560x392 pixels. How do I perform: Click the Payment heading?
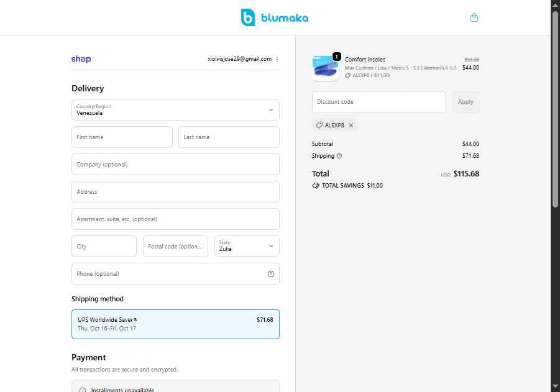pyautogui.click(x=89, y=357)
